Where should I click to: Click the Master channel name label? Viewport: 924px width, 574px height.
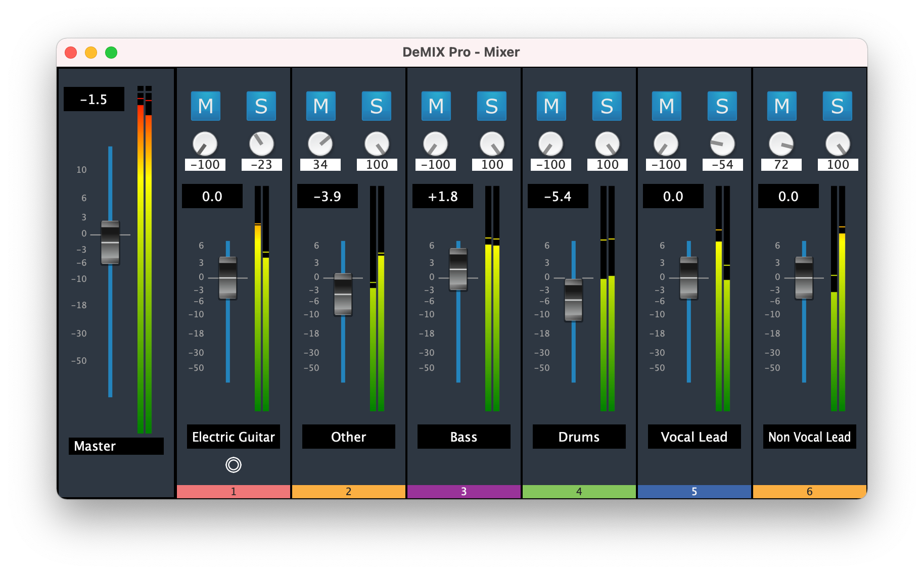(116, 446)
